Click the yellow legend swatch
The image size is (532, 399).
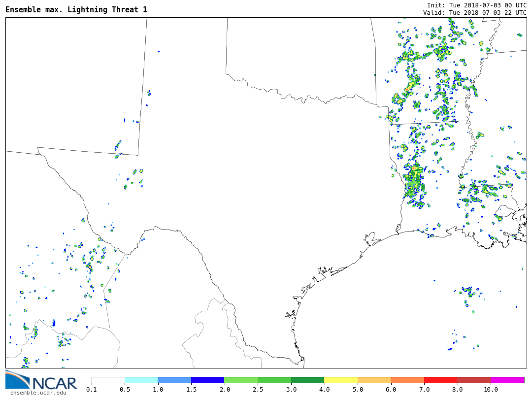(x=341, y=380)
